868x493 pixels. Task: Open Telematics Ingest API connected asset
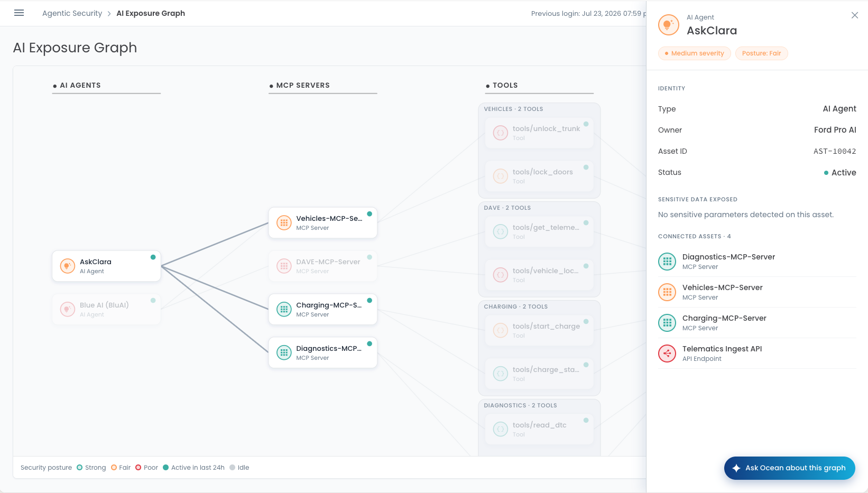757,353
